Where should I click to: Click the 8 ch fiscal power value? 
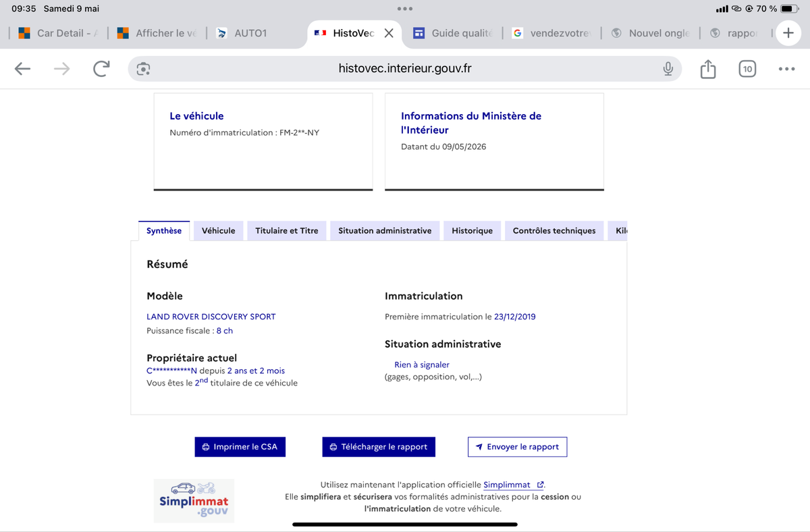[225, 331]
